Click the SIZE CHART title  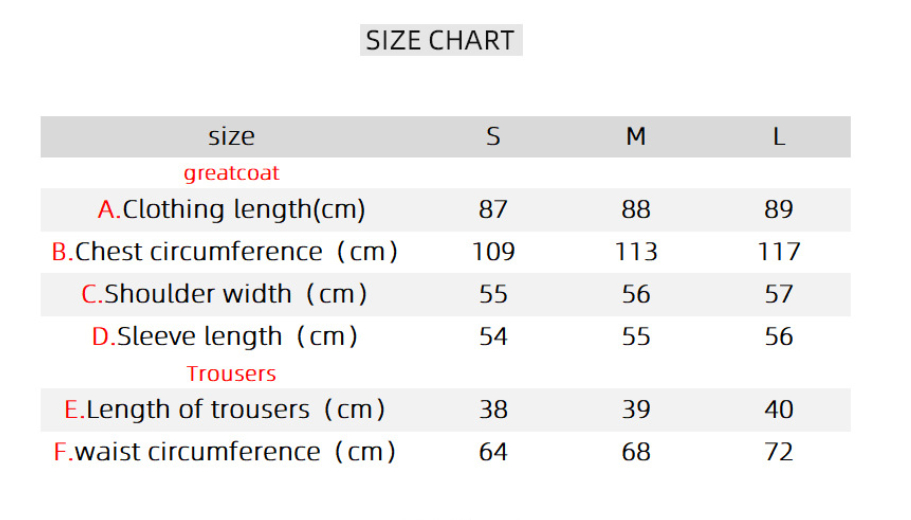tap(440, 41)
